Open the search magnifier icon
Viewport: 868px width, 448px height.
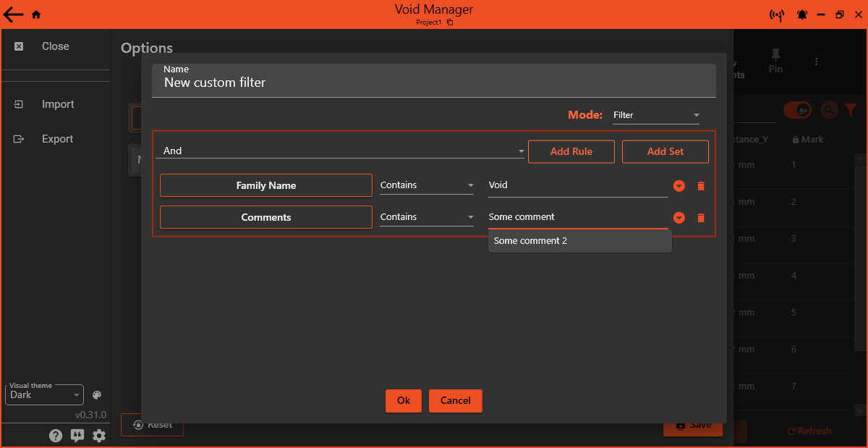click(x=828, y=110)
